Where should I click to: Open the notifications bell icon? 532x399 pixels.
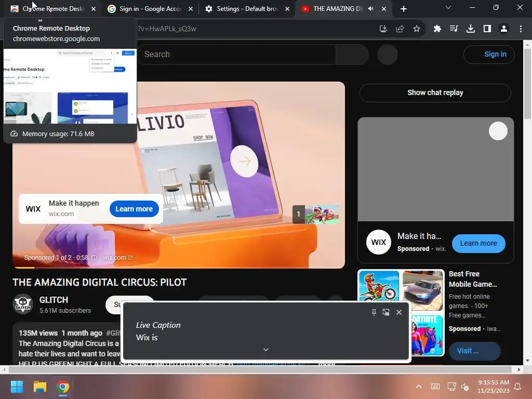pos(518,387)
